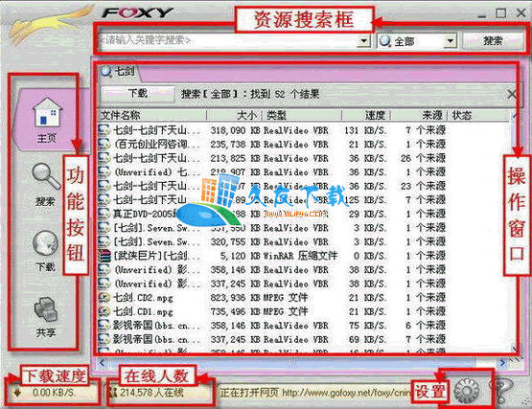
Task: Sort by 类型 column header
Action: [x=302, y=115]
